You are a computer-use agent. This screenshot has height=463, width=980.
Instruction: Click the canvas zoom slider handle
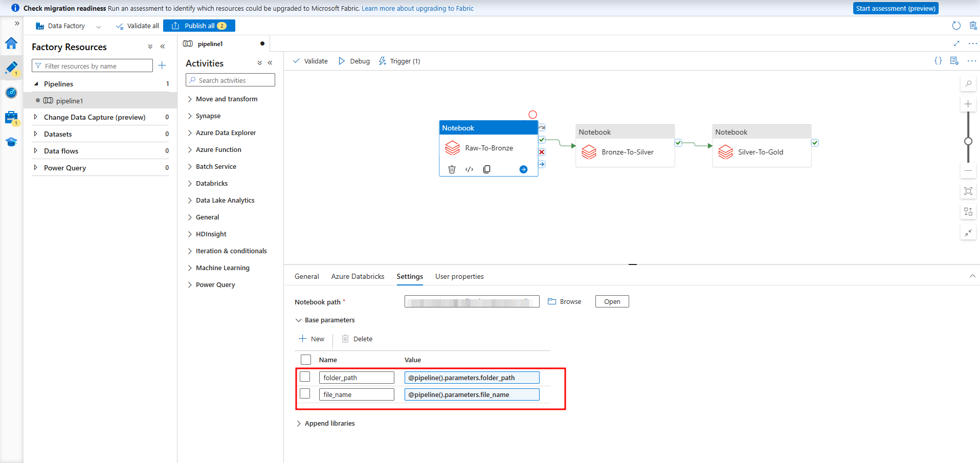pyautogui.click(x=968, y=141)
